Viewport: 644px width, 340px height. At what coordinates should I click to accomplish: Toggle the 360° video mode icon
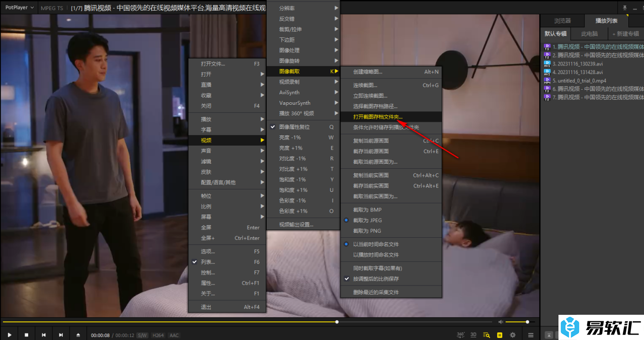(460, 335)
